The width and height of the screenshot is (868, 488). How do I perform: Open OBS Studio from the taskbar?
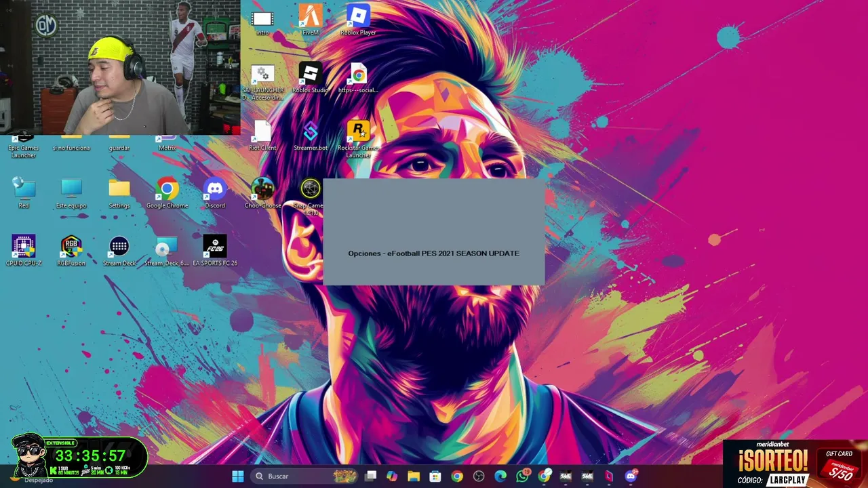[479, 476]
